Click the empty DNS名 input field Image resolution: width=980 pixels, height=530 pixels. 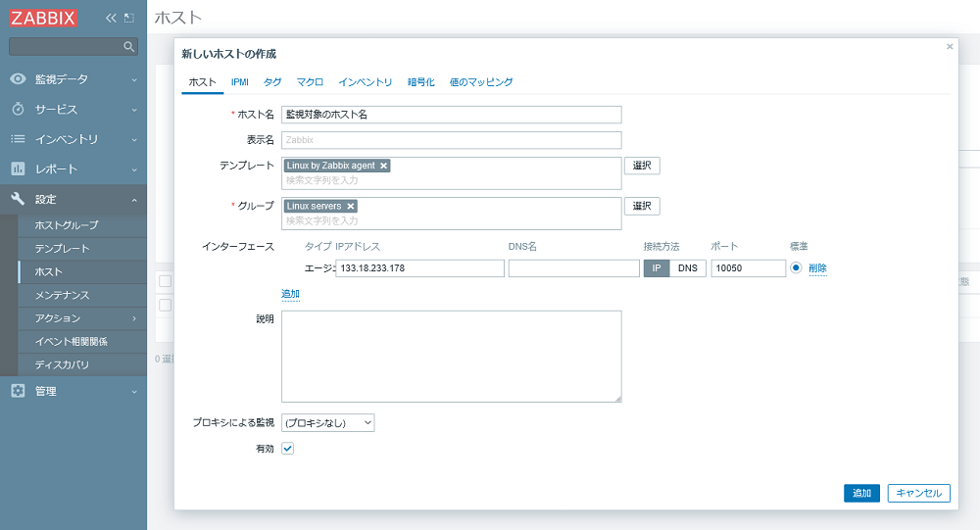click(573, 268)
